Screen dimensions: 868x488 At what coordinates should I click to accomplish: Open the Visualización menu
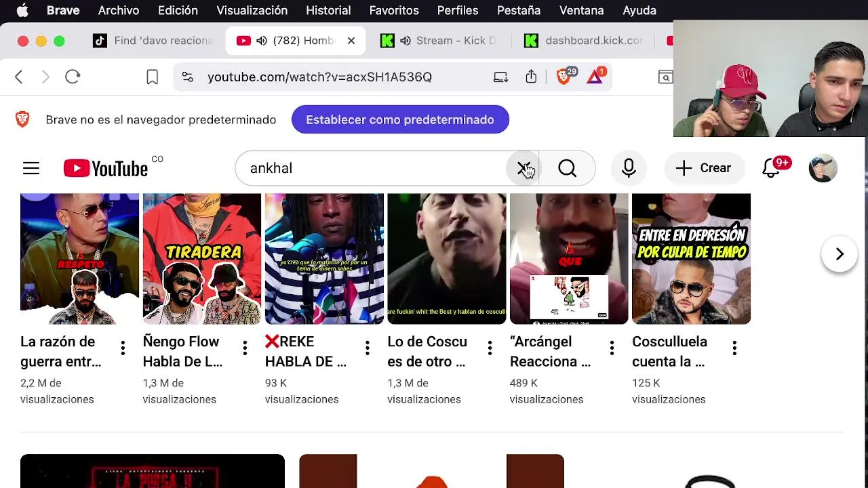(252, 10)
